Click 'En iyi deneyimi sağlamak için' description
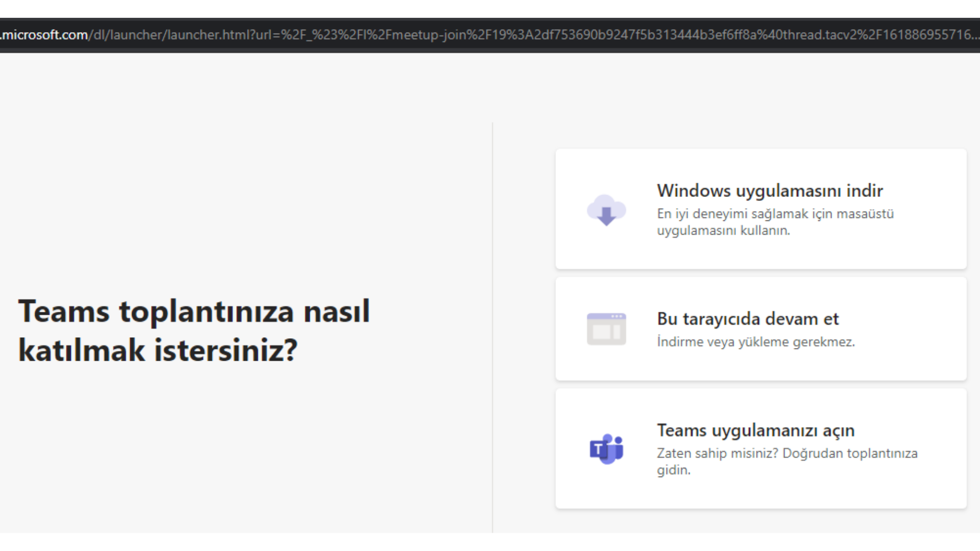Viewport: 980px width, 551px height. point(775,222)
